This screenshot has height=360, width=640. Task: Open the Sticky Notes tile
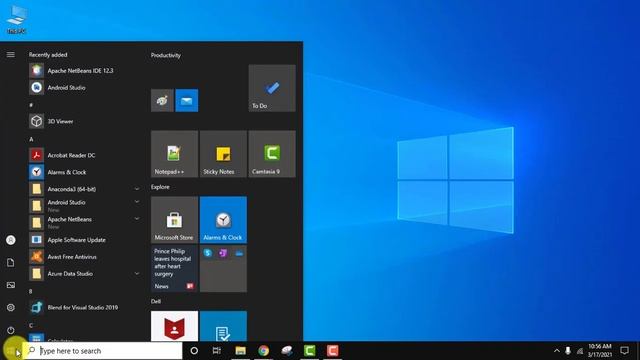[223, 154]
